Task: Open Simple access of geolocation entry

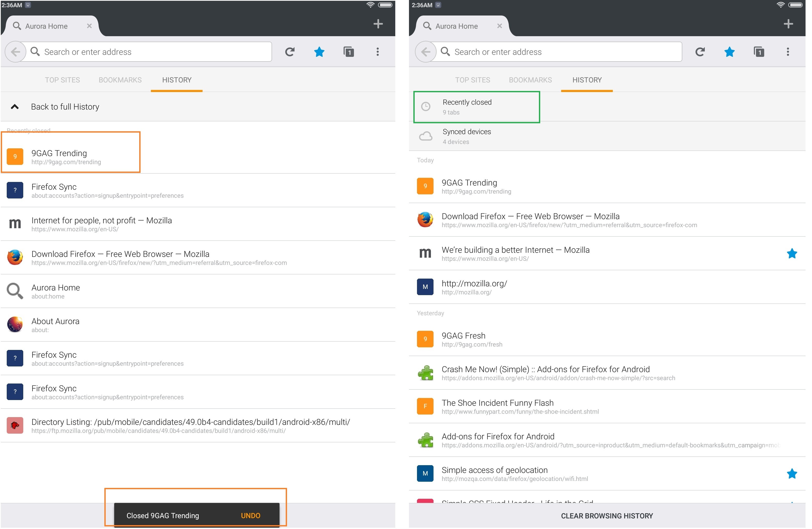Action: point(607,474)
